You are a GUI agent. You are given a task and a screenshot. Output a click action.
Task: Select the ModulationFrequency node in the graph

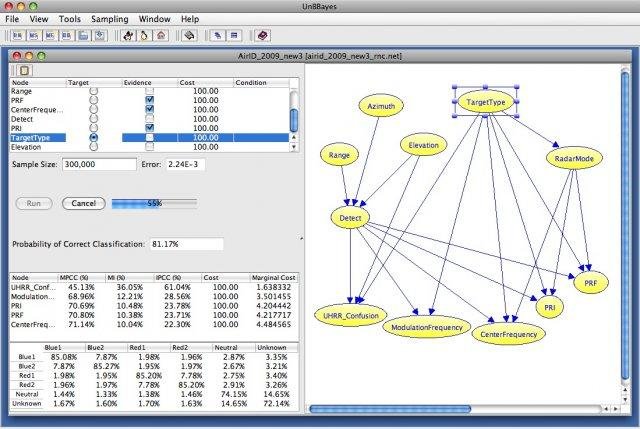coord(427,327)
